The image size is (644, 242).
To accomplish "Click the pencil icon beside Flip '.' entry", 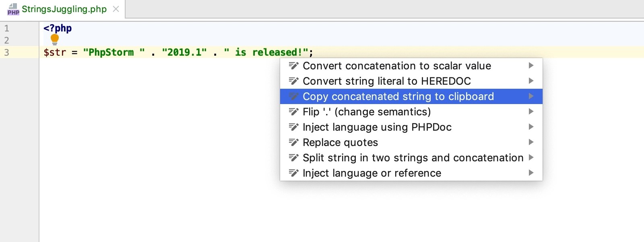I will coord(294,112).
